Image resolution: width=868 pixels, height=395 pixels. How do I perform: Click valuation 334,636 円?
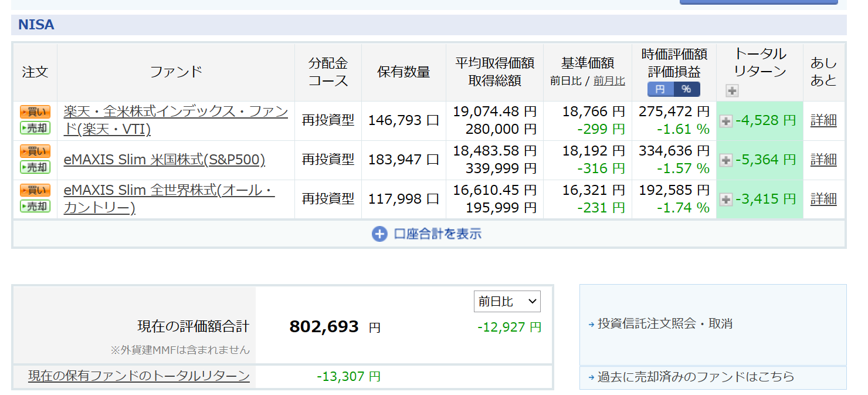tap(674, 151)
